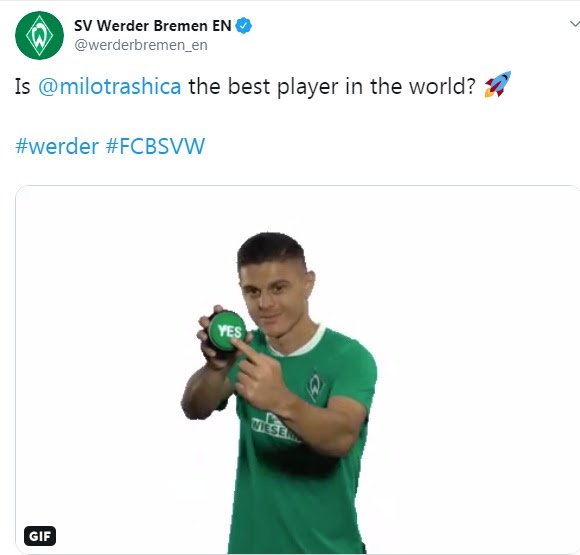The height and width of the screenshot is (555, 580).
Task: Open the #werder hashtag
Action: tap(57, 146)
